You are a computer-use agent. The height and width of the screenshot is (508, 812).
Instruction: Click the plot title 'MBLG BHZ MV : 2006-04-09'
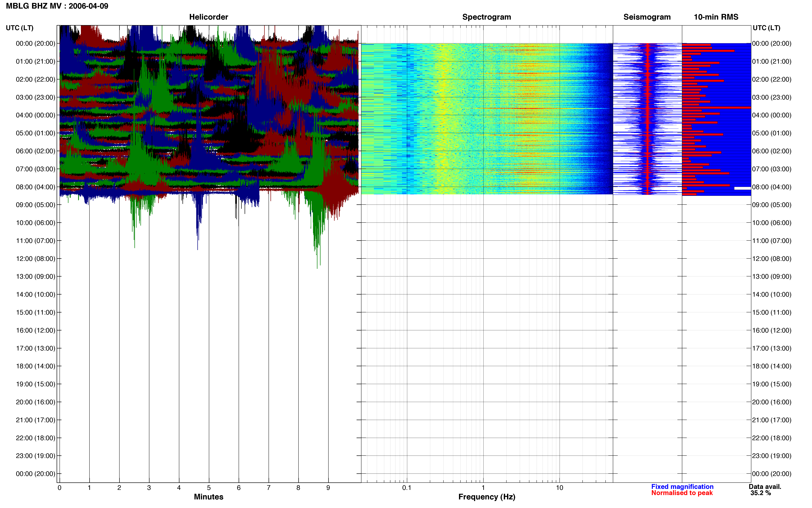[57, 6]
